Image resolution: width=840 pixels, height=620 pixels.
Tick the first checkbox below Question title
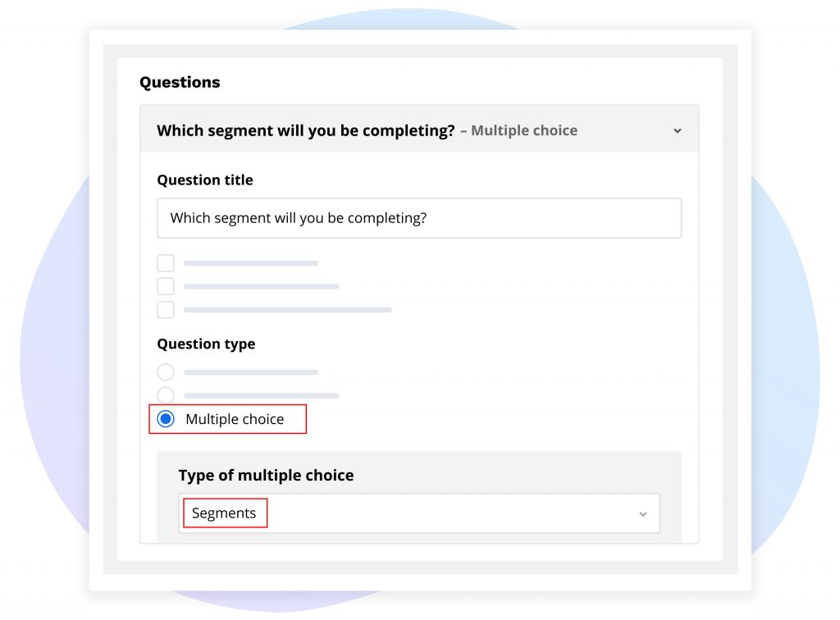tap(166, 263)
